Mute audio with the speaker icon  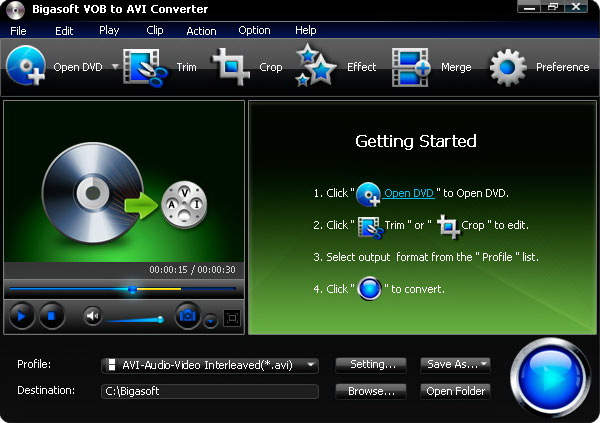(x=92, y=316)
